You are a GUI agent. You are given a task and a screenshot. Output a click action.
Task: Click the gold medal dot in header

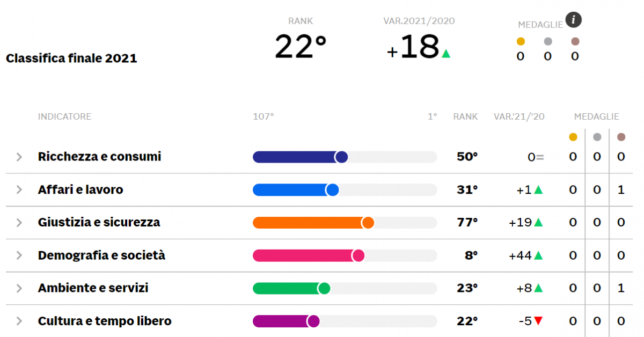point(520,41)
